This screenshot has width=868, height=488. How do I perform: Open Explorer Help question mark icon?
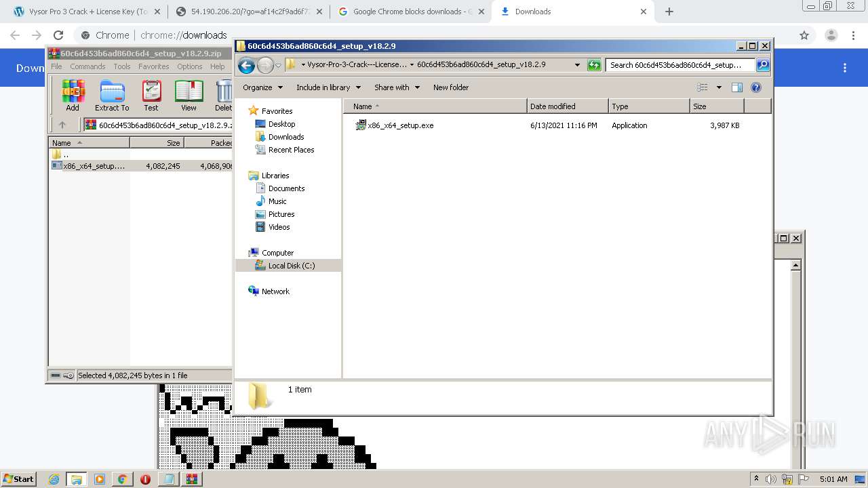tap(756, 87)
